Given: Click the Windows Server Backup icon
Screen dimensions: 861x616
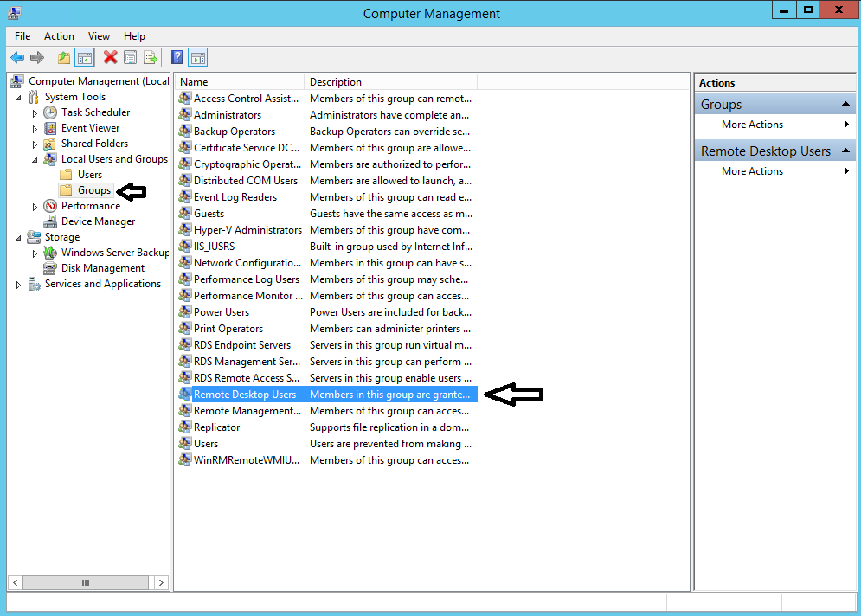Looking at the screenshot, I should (x=50, y=253).
